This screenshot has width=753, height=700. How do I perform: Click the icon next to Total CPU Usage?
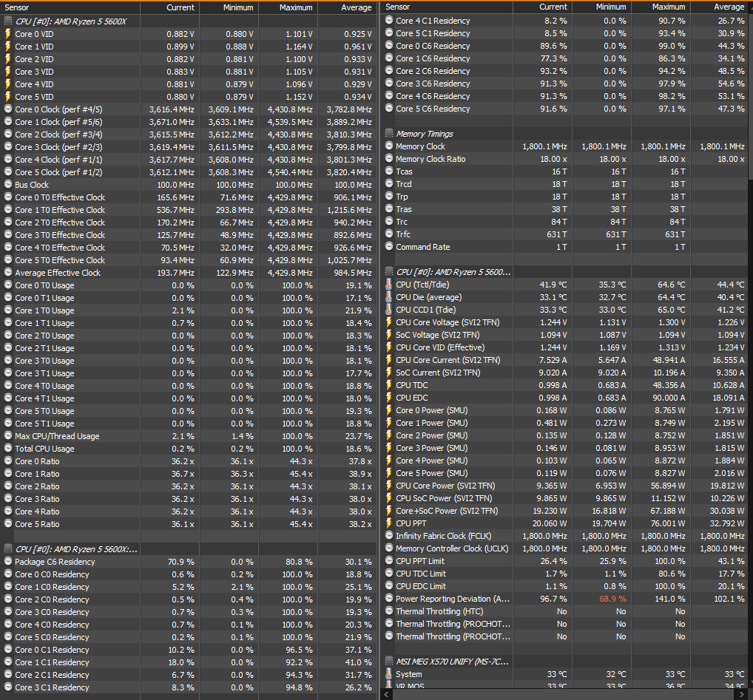pyautogui.click(x=7, y=448)
